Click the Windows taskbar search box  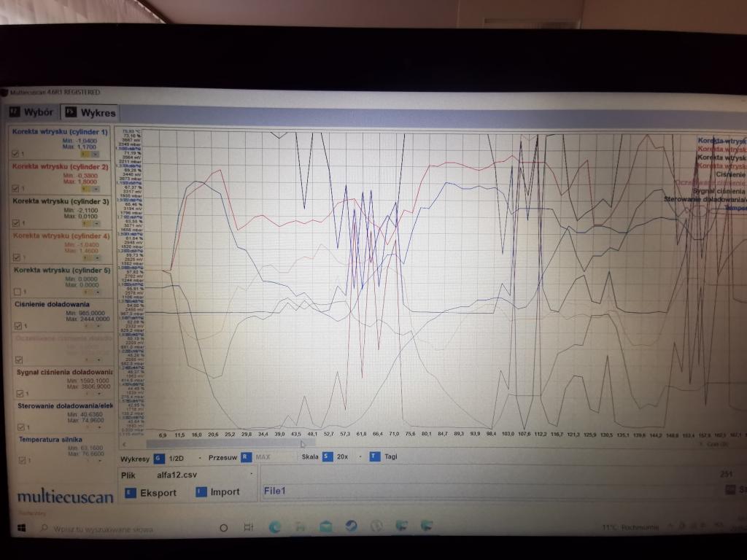coord(103,529)
